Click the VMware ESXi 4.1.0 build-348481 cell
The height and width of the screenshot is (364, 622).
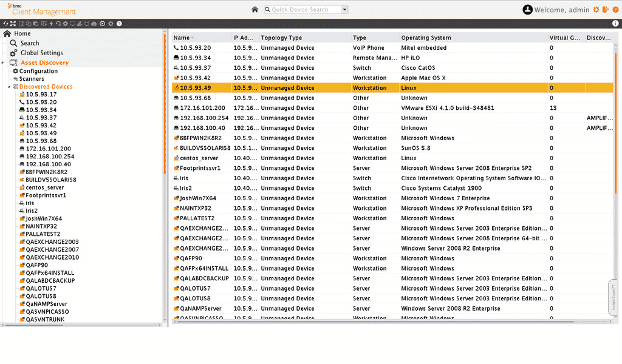(448, 108)
